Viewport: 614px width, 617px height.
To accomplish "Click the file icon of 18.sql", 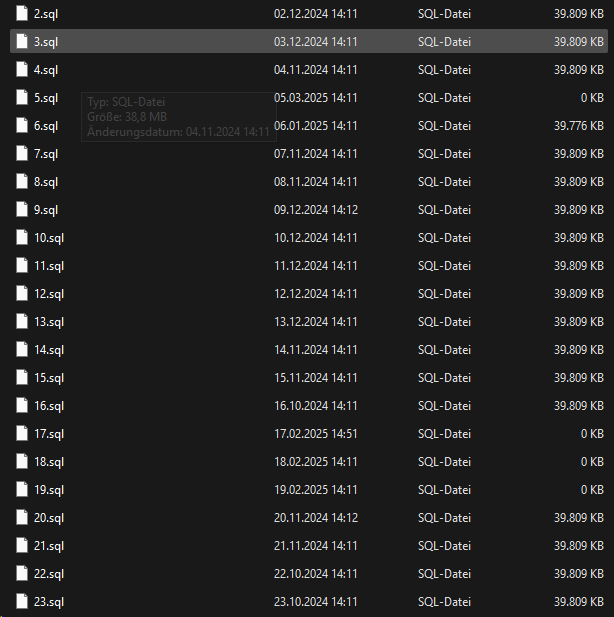I will pos(22,462).
